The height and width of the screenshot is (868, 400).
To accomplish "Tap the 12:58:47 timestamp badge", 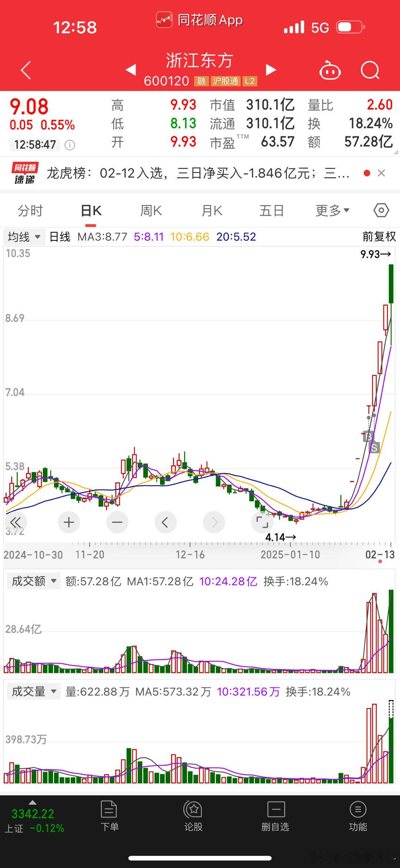I will pyautogui.click(x=35, y=145).
